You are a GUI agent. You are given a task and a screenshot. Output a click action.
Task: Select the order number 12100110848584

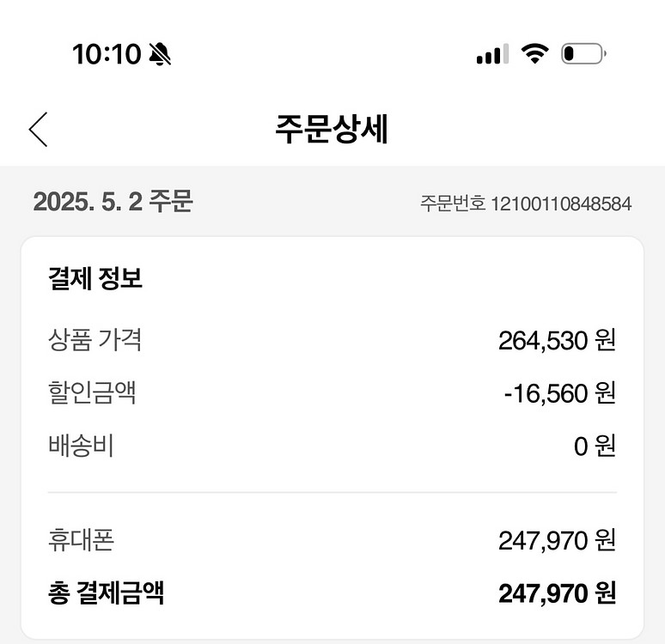(561, 204)
